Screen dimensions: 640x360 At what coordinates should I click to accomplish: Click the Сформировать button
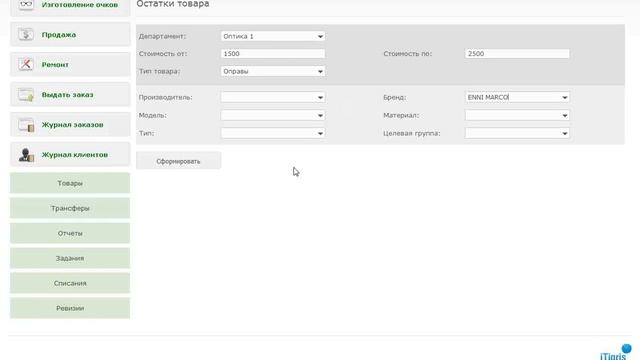pos(178,161)
